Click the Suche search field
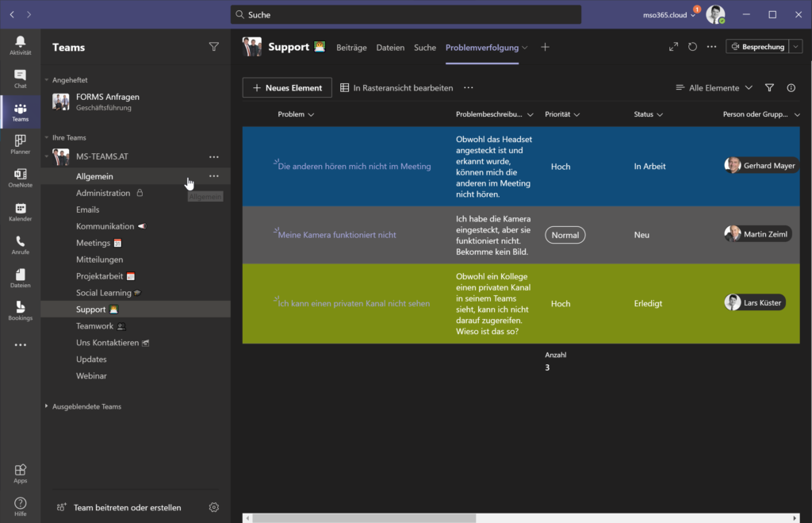Screen dimensions: 812x523 (405, 14)
